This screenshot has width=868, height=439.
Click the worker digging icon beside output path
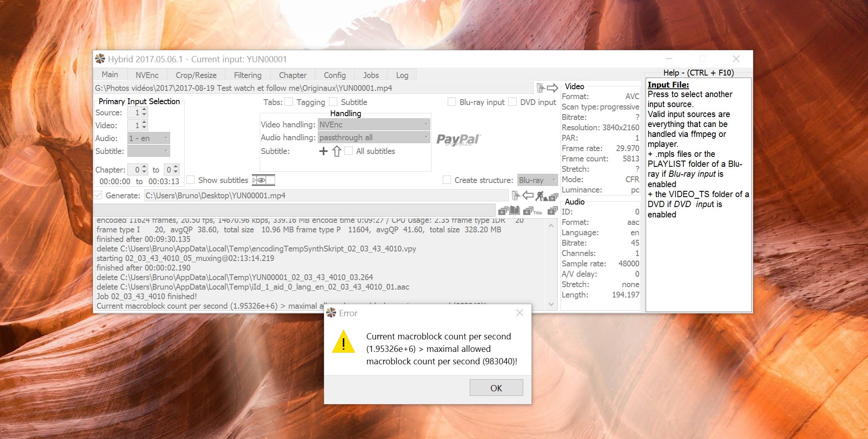[x=541, y=195]
